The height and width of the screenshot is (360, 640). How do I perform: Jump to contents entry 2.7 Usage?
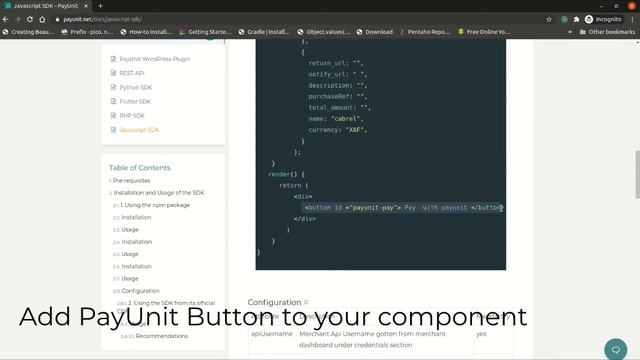[130, 278]
